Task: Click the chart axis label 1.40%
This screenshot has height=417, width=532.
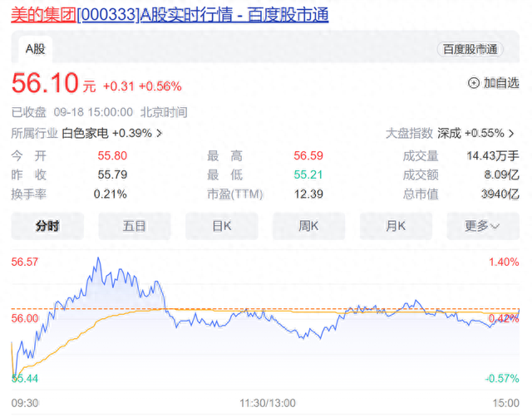Action: (x=504, y=262)
